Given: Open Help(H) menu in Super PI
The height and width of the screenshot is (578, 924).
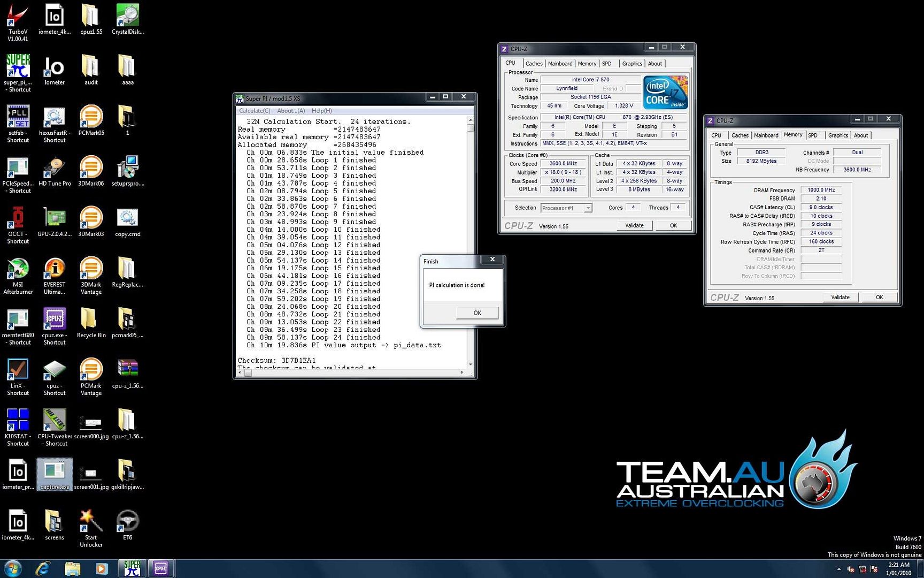Looking at the screenshot, I should (321, 111).
